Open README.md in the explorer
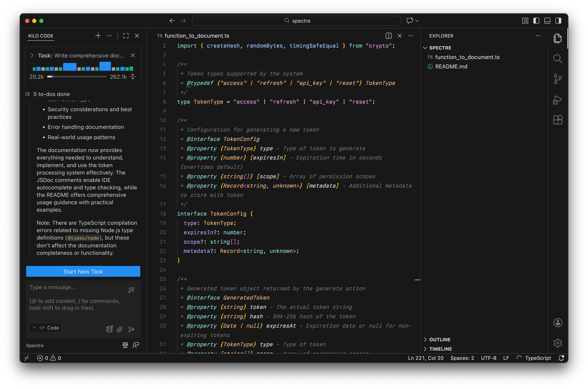Image resolution: width=588 pixels, height=389 pixels. click(x=451, y=66)
